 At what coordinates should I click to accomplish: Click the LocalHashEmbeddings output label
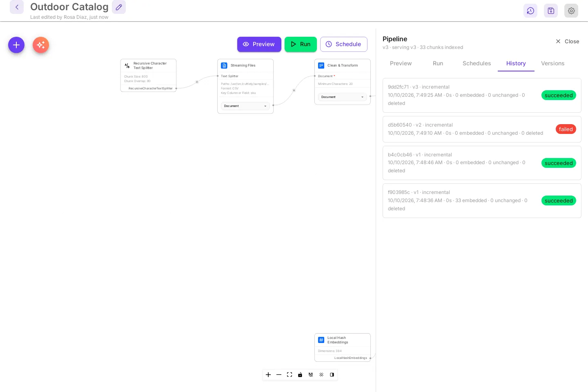[x=351, y=358]
